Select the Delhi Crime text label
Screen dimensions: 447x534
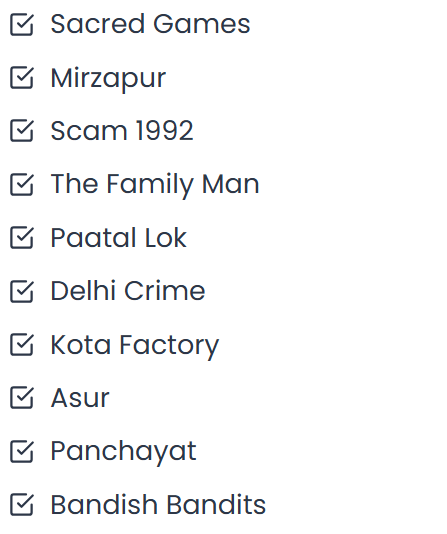128,290
